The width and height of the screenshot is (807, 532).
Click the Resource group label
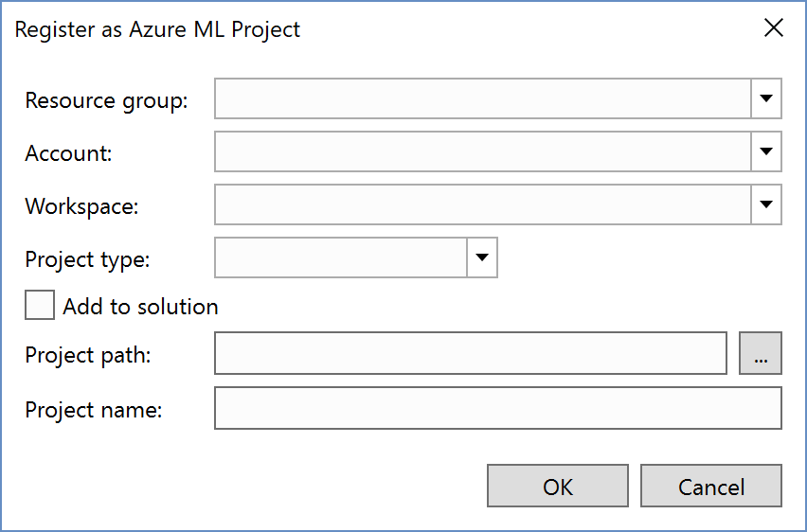tap(106, 100)
